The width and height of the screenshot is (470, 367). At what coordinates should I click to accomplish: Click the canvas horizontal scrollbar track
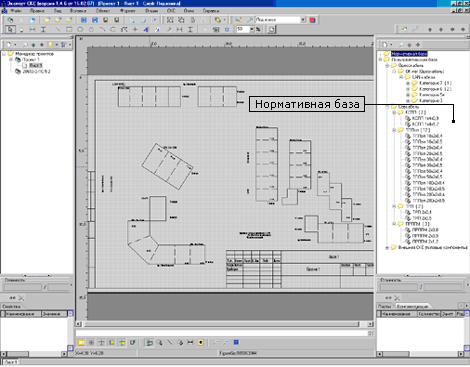223,324
